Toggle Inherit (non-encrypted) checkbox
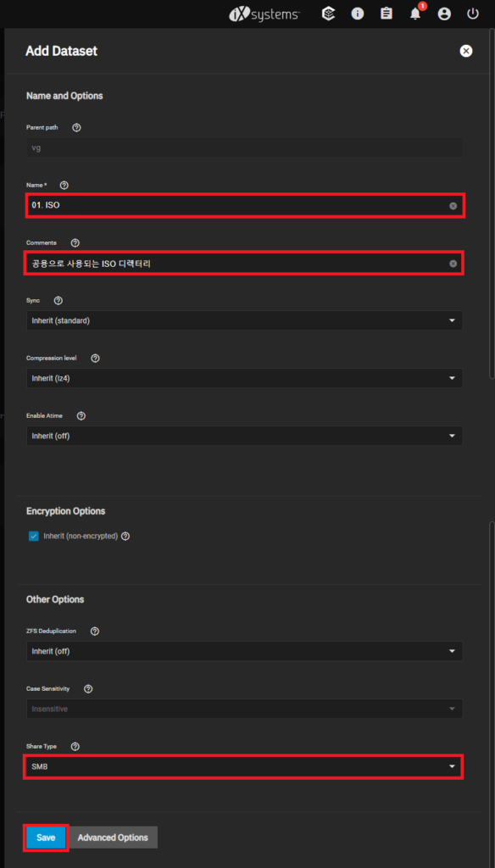 click(34, 536)
